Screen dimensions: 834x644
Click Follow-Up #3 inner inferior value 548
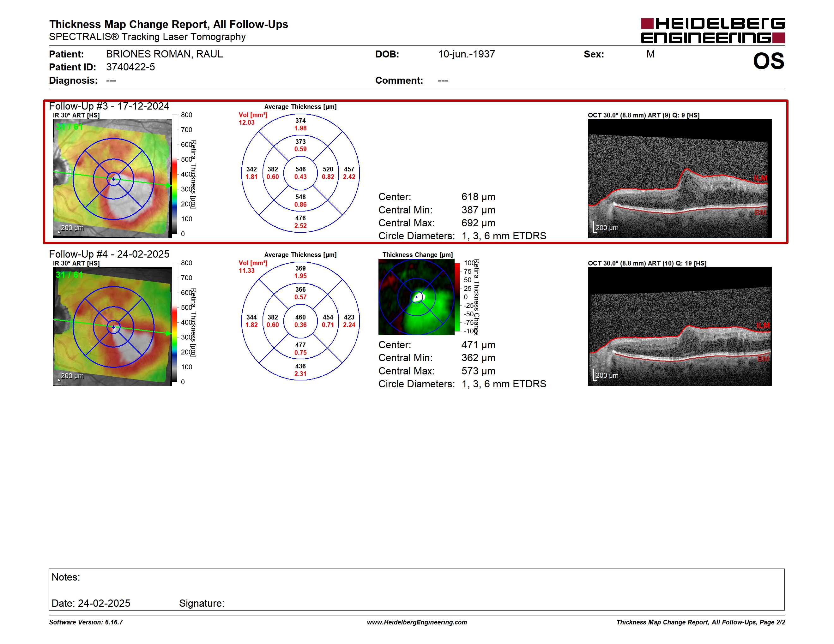300,197
